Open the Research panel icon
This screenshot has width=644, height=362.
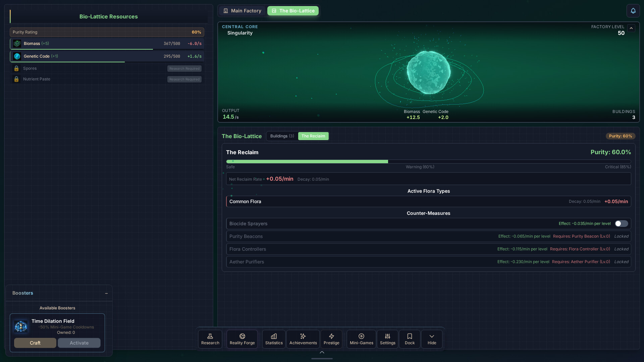210,339
